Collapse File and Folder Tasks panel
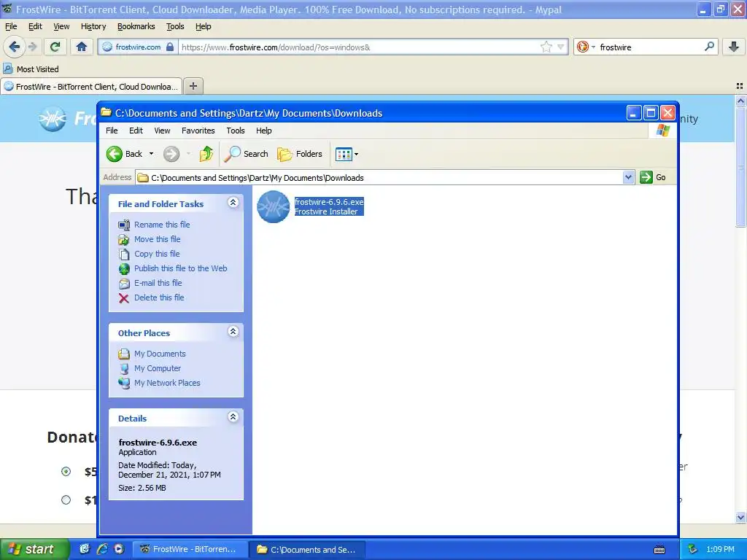 [x=233, y=203]
